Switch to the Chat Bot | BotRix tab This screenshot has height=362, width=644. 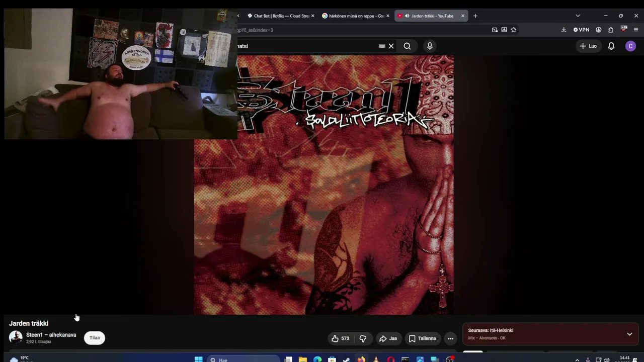click(x=281, y=16)
